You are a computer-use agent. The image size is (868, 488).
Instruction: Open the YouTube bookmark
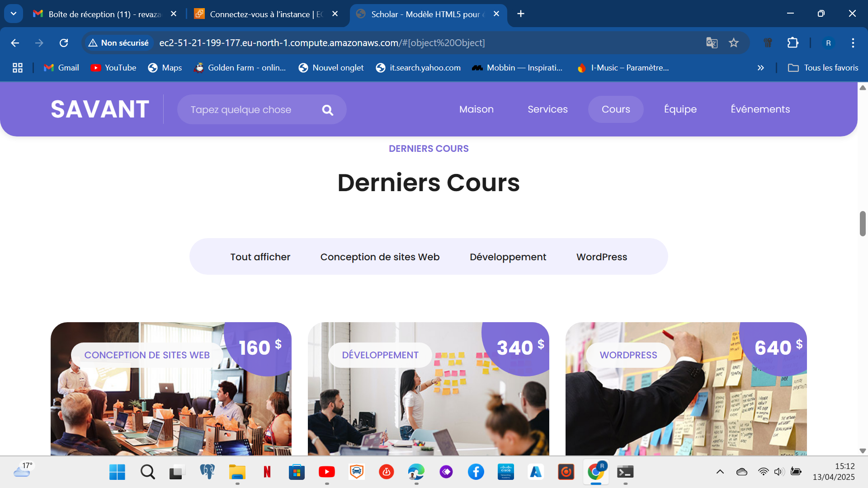(113, 68)
